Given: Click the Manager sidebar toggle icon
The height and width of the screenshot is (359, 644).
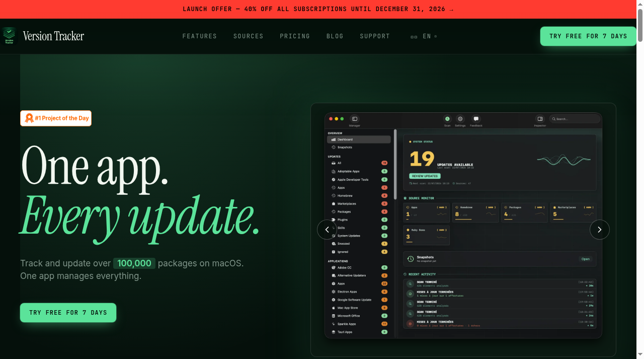Looking at the screenshot, I should tap(354, 119).
